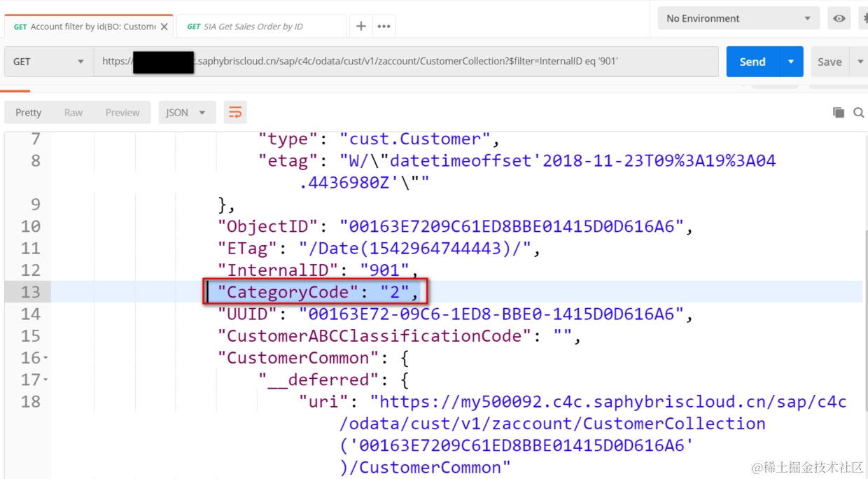Open a new request tab with plus
The image size is (868, 479).
[360, 26]
